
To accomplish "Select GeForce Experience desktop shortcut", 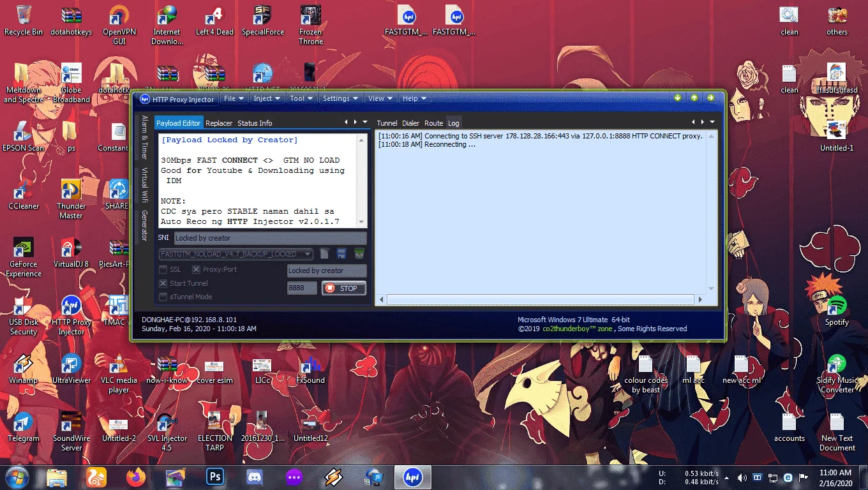I will (24, 258).
